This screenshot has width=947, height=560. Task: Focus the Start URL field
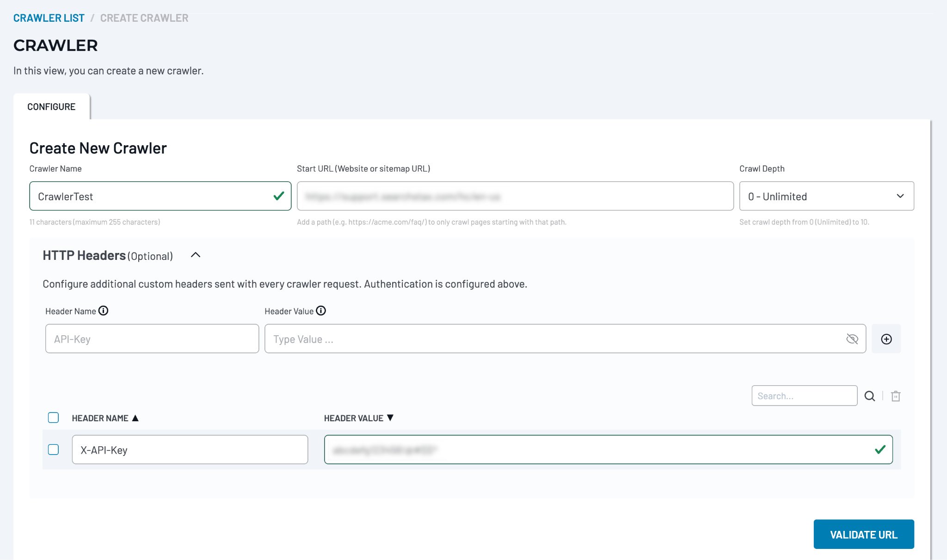point(515,196)
